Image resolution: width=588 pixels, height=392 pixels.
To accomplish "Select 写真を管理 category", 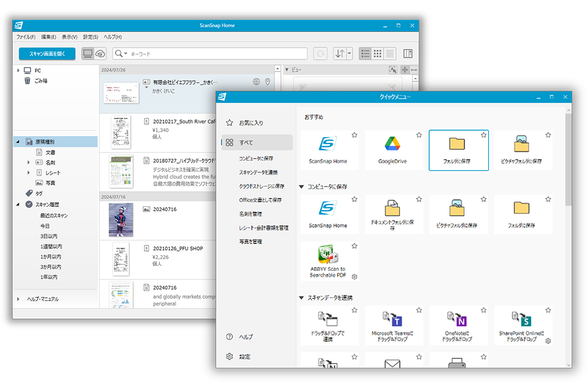I will point(250,242).
